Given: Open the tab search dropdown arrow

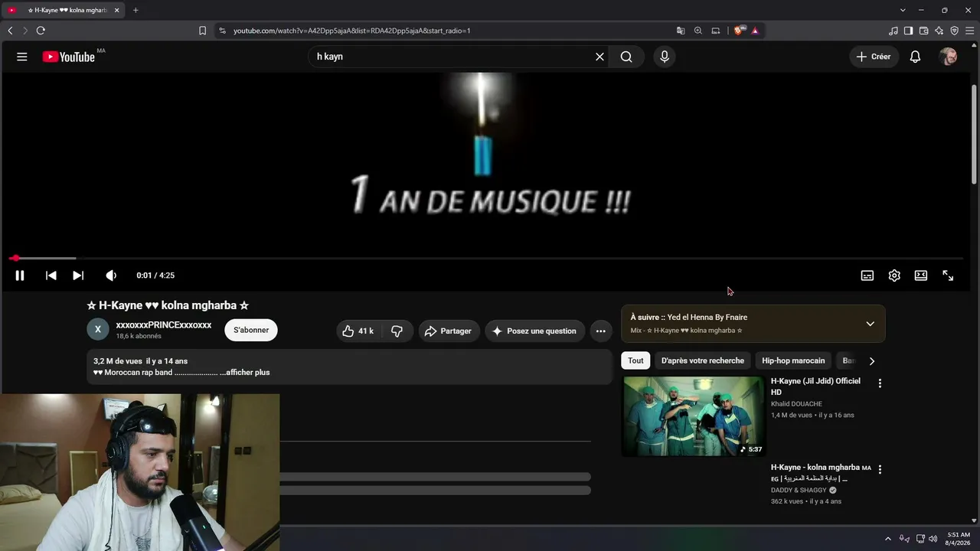Looking at the screenshot, I should (903, 10).
